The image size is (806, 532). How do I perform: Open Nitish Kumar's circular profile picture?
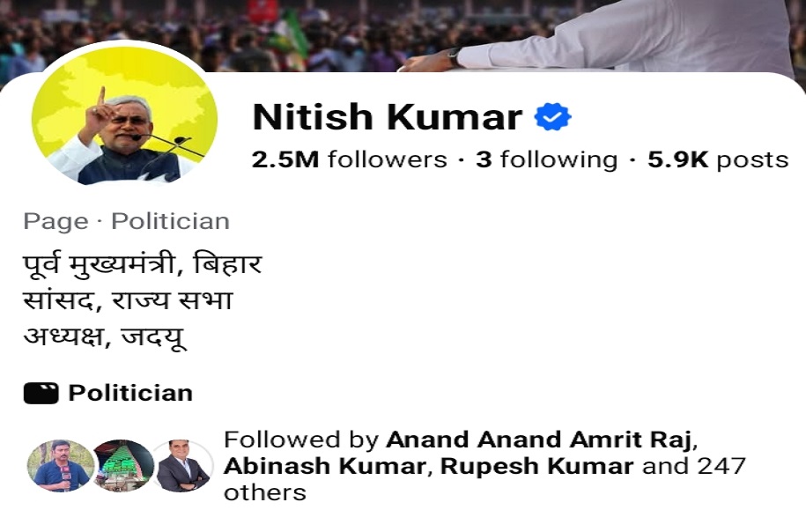pos(124,115)
